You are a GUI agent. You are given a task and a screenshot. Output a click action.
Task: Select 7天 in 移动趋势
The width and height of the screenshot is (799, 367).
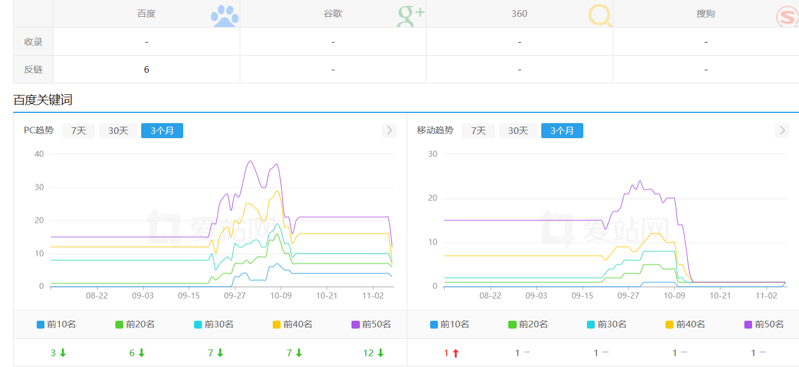[x=478, y=130]
